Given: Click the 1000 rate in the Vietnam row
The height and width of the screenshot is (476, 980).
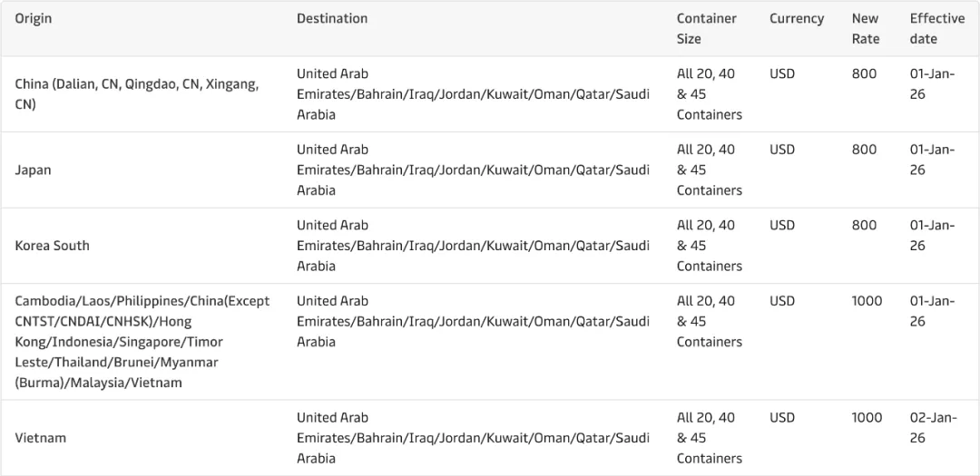Looking at the screenshot, I should point(867,418).
